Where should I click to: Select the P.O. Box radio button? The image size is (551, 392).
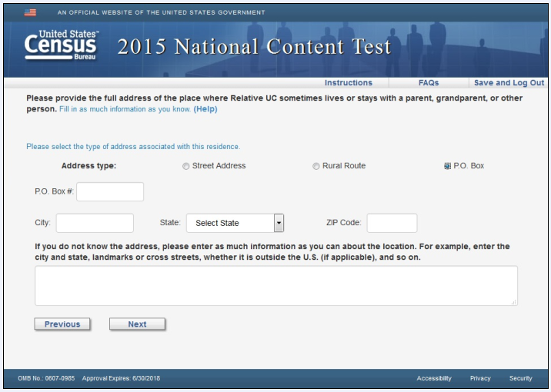click(x=447, y=166)
